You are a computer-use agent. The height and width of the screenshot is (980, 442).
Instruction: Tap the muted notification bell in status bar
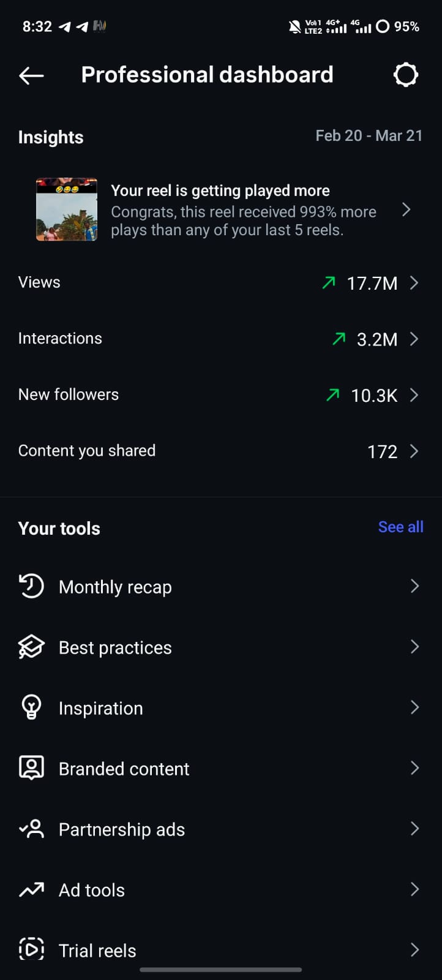[294, 26]
